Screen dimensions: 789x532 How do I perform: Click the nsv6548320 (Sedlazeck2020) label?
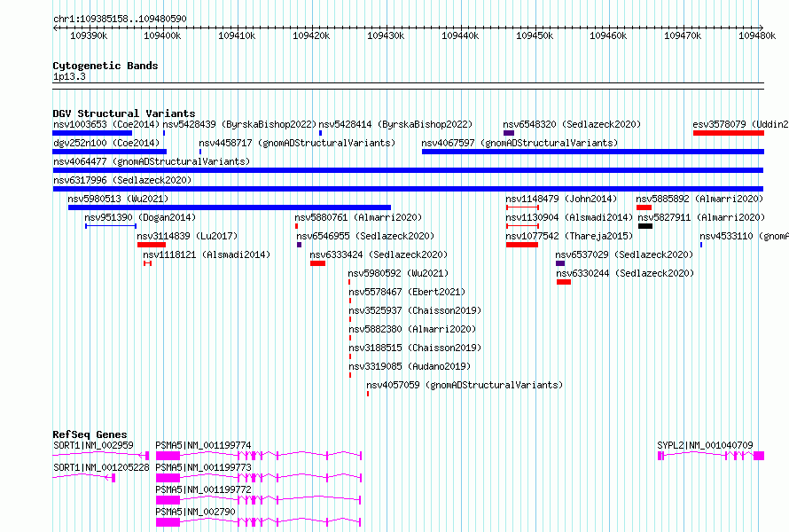point(572,124)
